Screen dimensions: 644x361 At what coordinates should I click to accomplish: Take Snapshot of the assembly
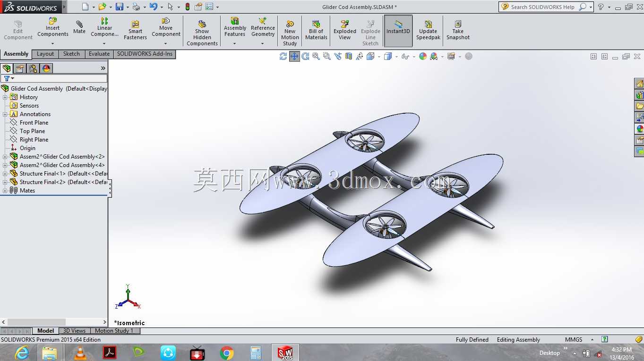pos(458,30)
